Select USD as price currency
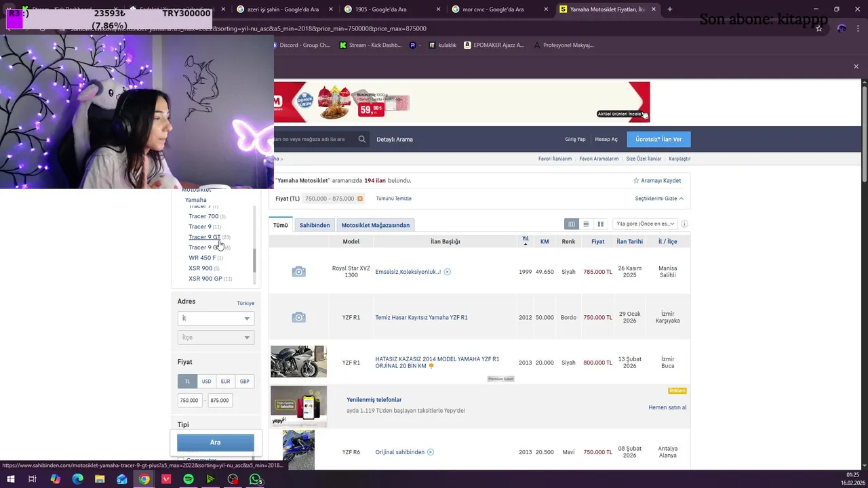 pyautogui.click(x=206, y=382)
